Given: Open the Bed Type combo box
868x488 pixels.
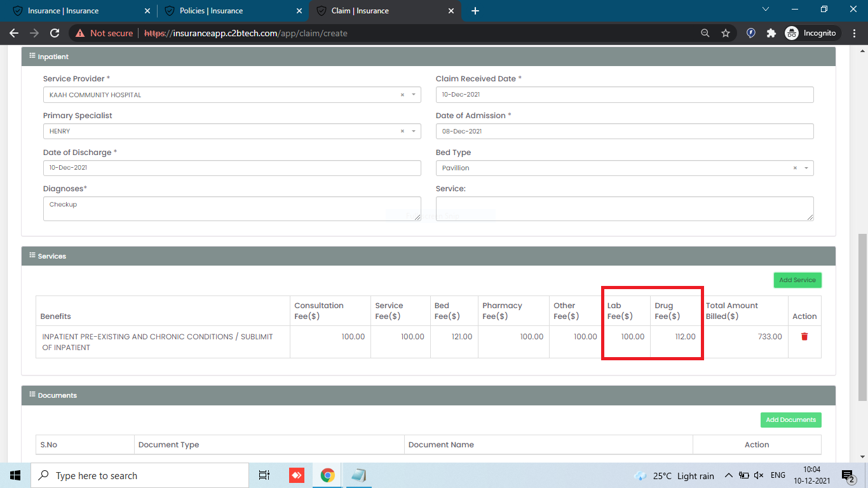Looking at the screenshot, I should [x=625, y=168].
